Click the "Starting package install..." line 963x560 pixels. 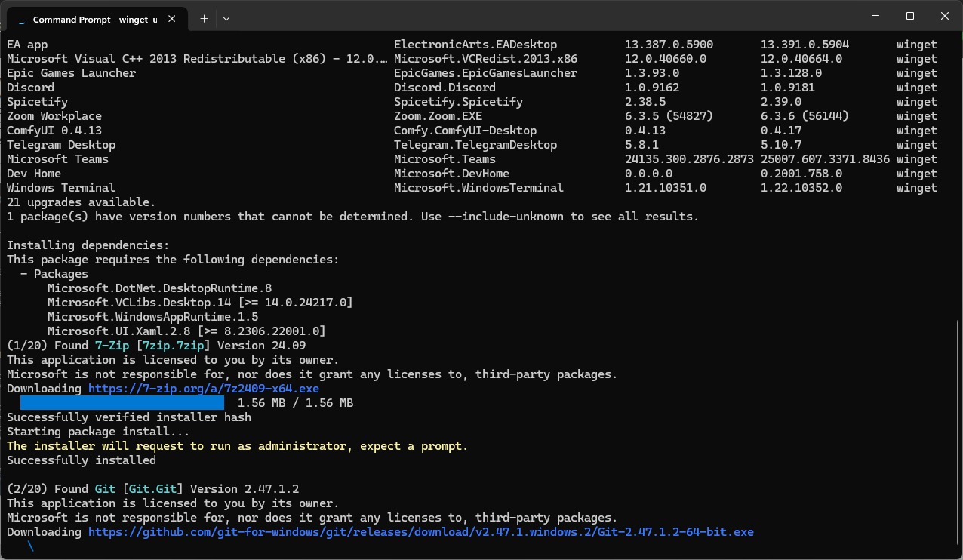[x=98, y=432]
